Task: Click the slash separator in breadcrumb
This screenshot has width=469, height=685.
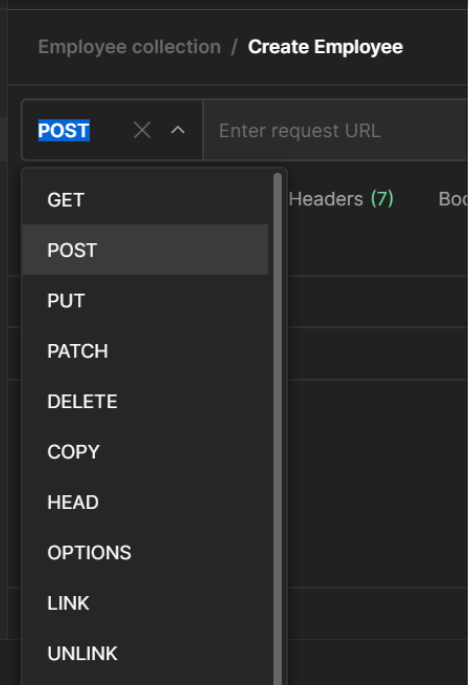Action: 234,47
